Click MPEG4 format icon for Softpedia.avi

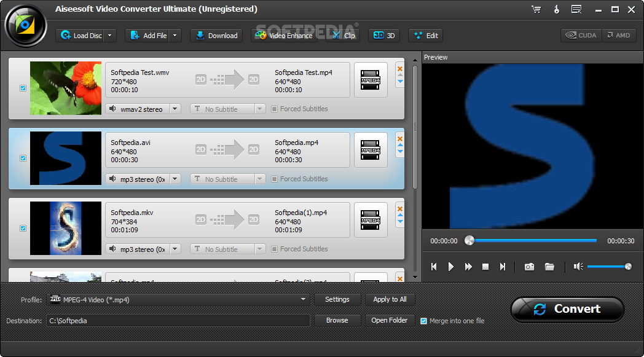tap(371, 150)
